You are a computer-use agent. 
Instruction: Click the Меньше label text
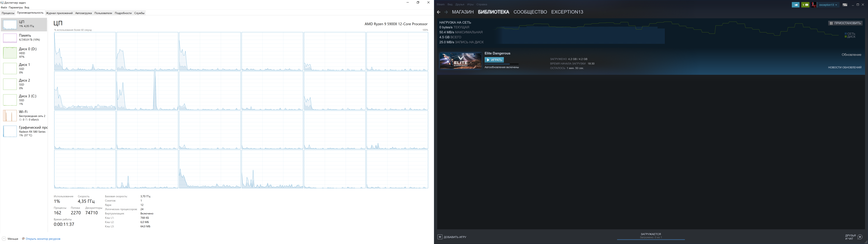pos(13,239)
